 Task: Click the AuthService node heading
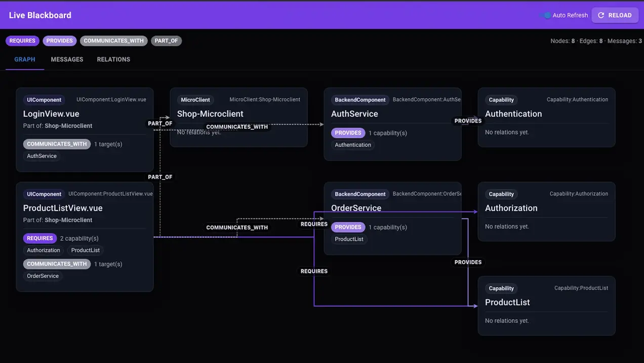pyautogui.click(x=354, y=114)
